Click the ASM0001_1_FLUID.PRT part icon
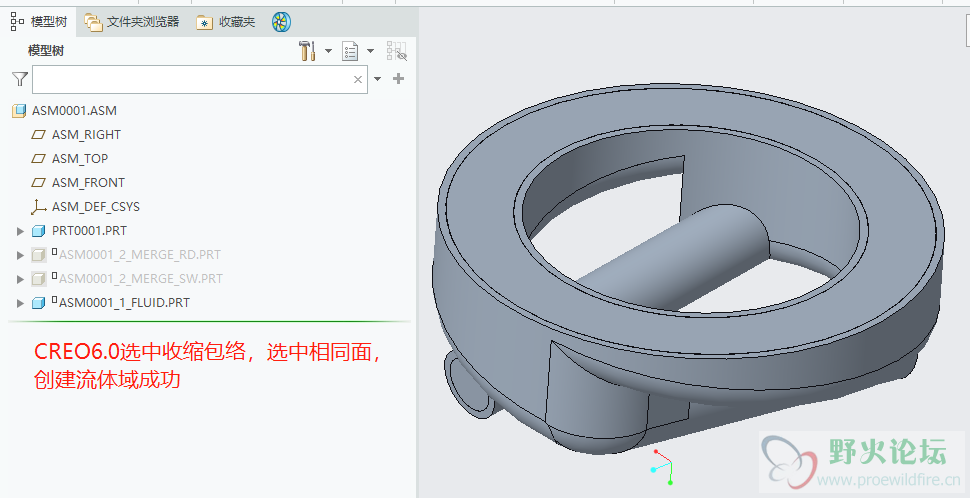 pyautogui.click(x=38, y=303)
